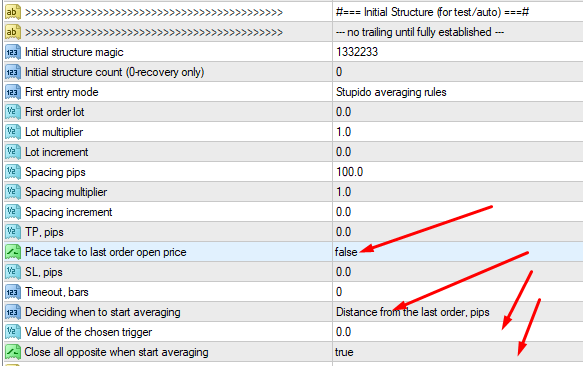Select the Lot multiplier parameter row
Viewport: 583px width, 366px height.
pyautogui.click(x=294, y=132)
